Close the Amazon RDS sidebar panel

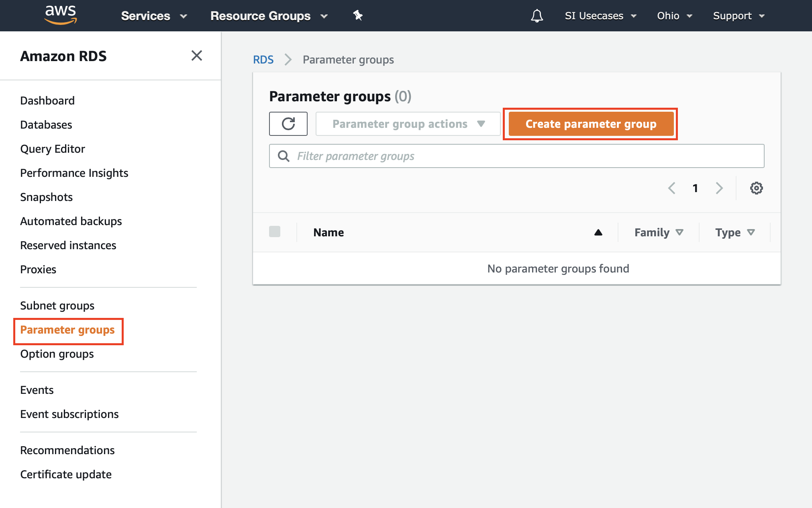coord(197,55)
